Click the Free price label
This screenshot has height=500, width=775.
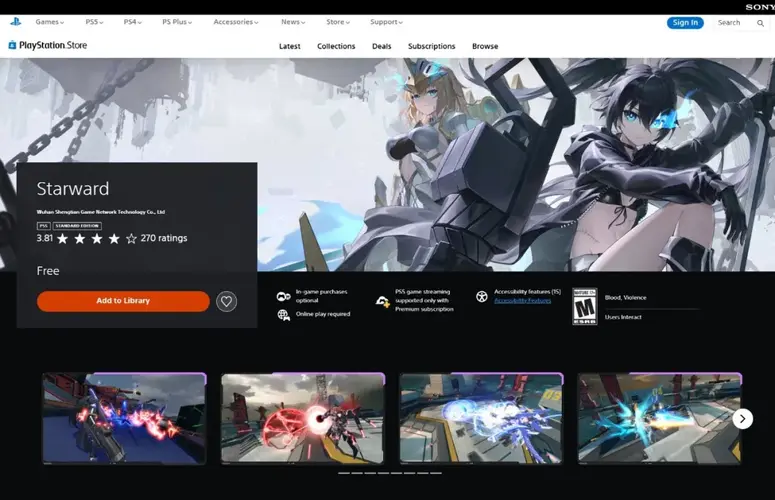pos(48,271)
